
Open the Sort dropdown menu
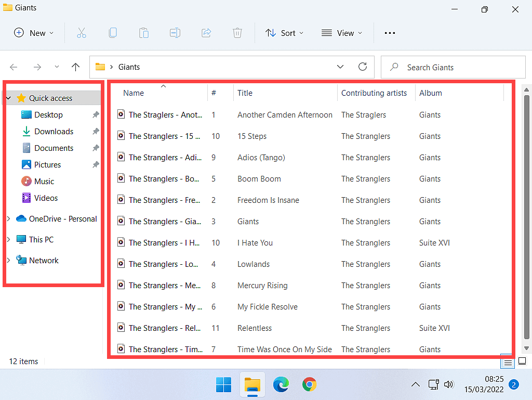click(x=284, y=33)
